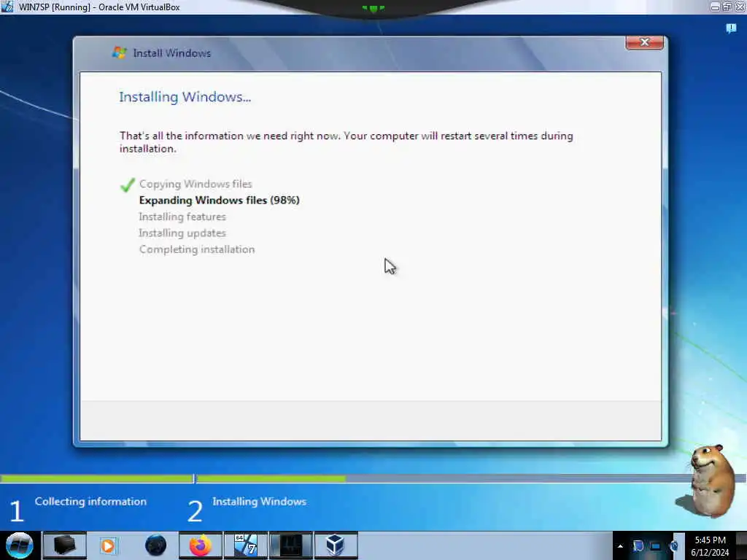The width and height of the screenshot is (747, 560).
Task: Click the Installing Windows progress bar
Action: click(x=472, y=478)
